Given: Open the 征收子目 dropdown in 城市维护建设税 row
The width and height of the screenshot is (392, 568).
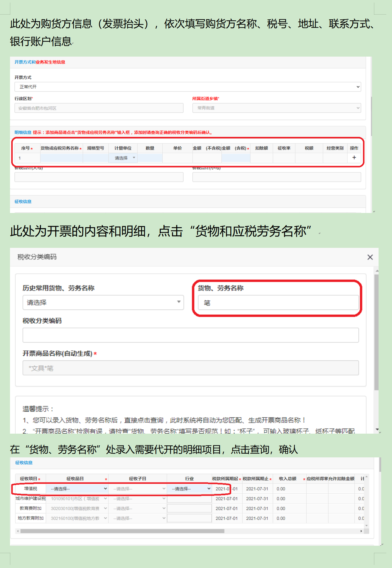Looking at the screenshot, I should [138, 499].
